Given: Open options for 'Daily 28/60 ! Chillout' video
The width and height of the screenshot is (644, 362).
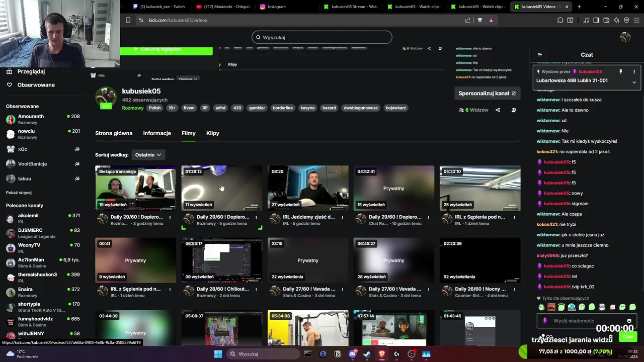Looking at the screenshot, I should tap(256, 290).
